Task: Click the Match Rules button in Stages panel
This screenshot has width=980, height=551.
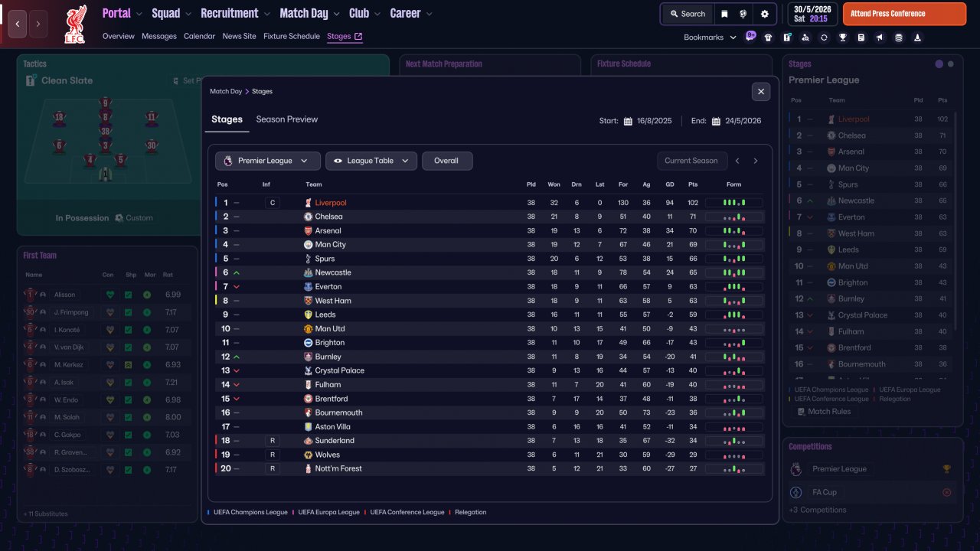Action: [823, 412]
